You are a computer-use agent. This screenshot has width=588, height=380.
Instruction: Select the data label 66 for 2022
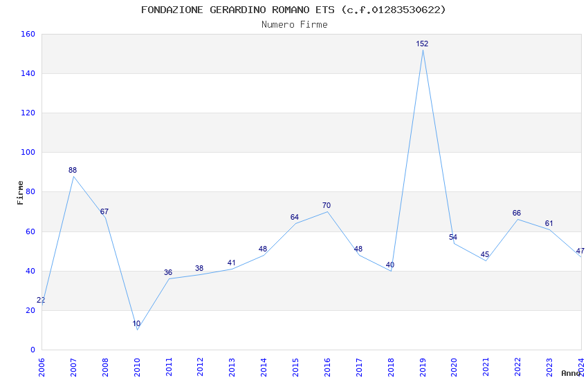[517, 213]
